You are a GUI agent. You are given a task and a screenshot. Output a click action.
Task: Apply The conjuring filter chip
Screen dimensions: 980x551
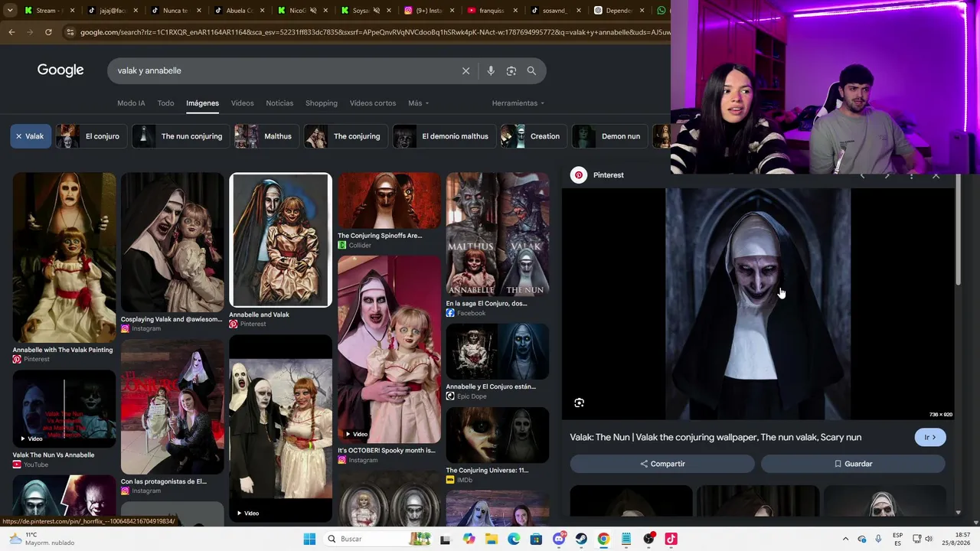pyautogui.click(x=345, y=136)
